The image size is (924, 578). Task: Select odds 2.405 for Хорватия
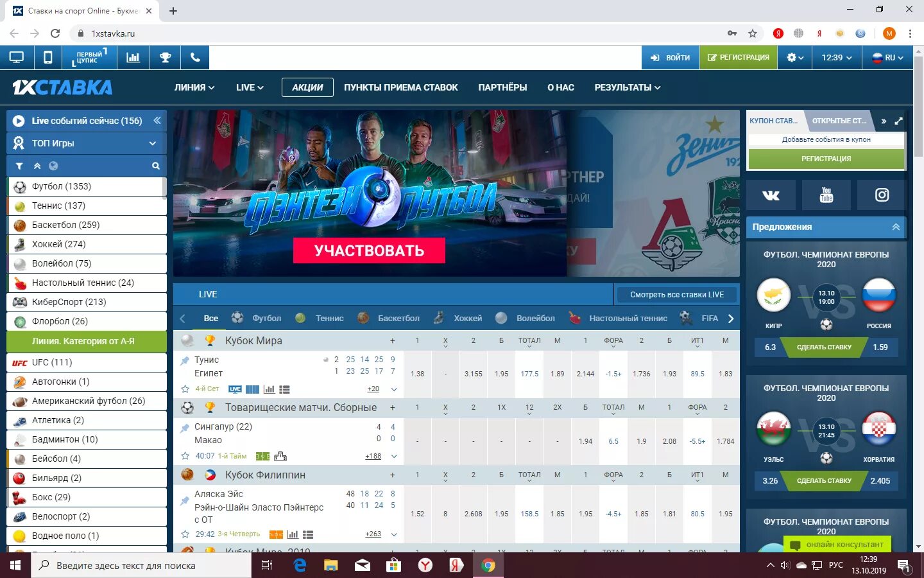tap(880, 481)
